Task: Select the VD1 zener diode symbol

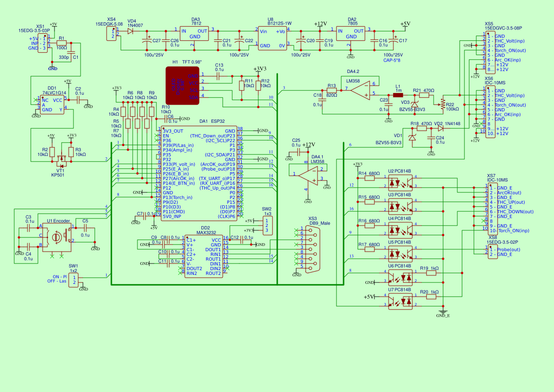Action: tap(412, 137)
